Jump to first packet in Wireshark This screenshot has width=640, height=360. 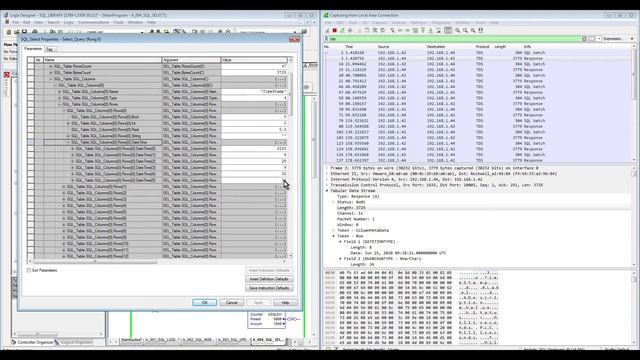[x=423, y=31]
